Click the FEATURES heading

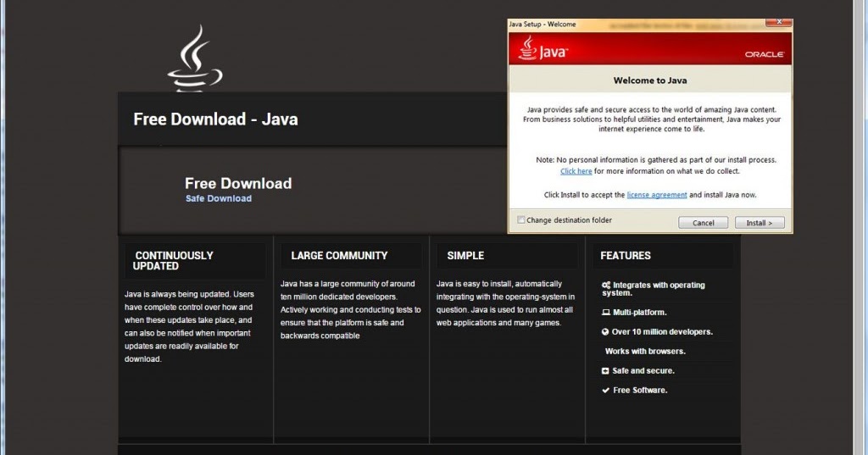pyautogui.click(x=626, y=256)
